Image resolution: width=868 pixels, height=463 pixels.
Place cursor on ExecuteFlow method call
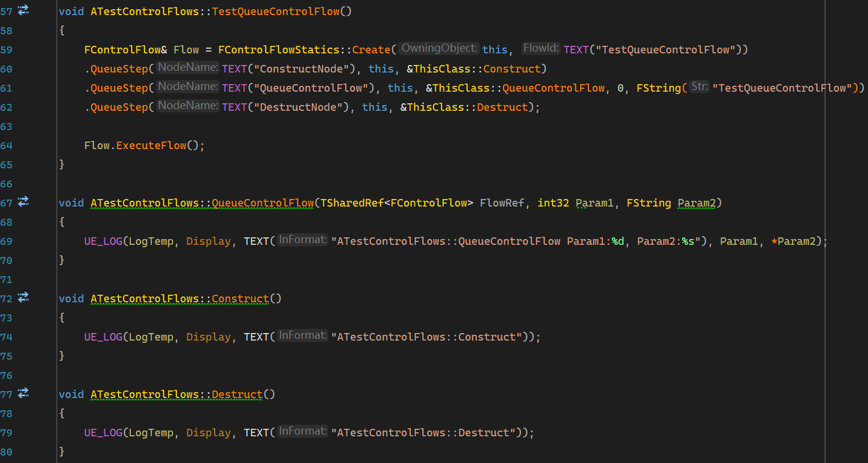pos(151,145)
